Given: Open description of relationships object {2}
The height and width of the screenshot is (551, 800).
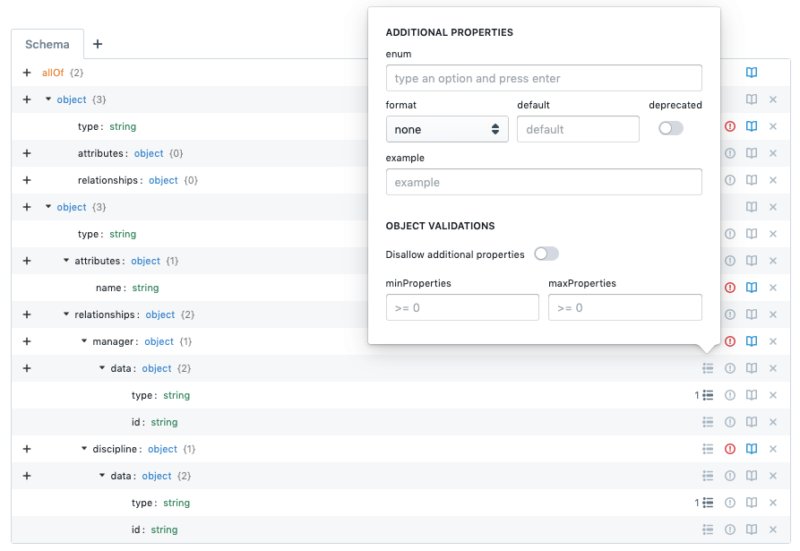Looking at the screenshot, I should [751, 315].
